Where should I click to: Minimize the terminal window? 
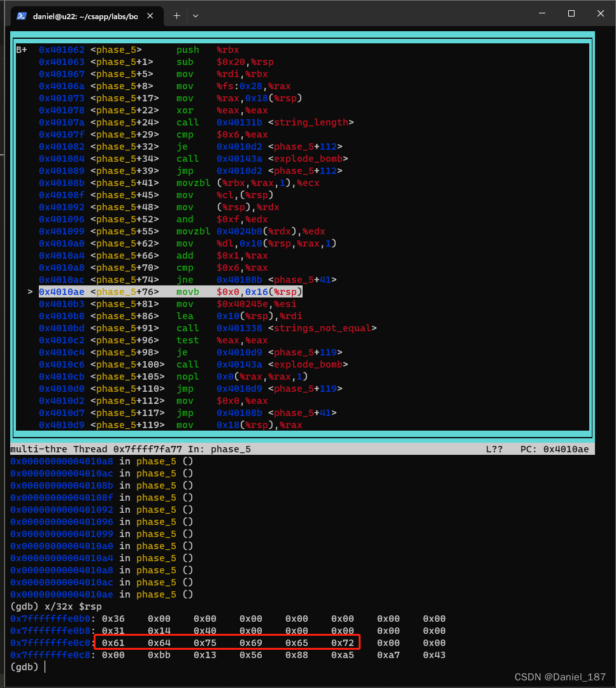pyautogui.click(x=542, y=13)
